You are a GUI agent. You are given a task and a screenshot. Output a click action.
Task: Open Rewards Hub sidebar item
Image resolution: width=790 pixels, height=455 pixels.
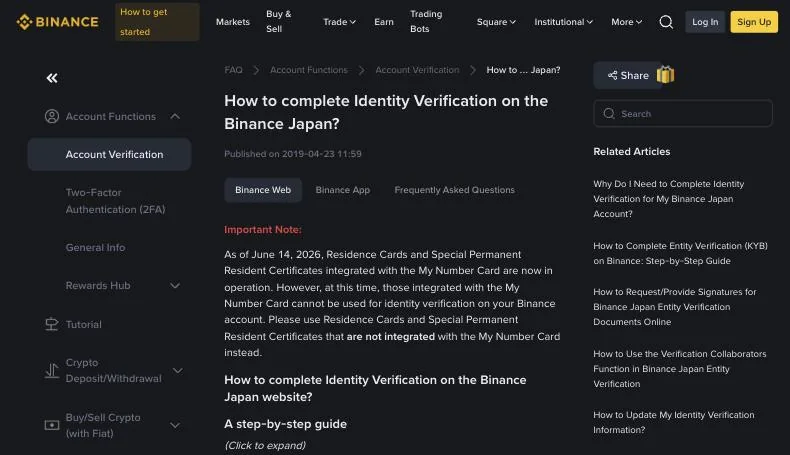[98, 286]
